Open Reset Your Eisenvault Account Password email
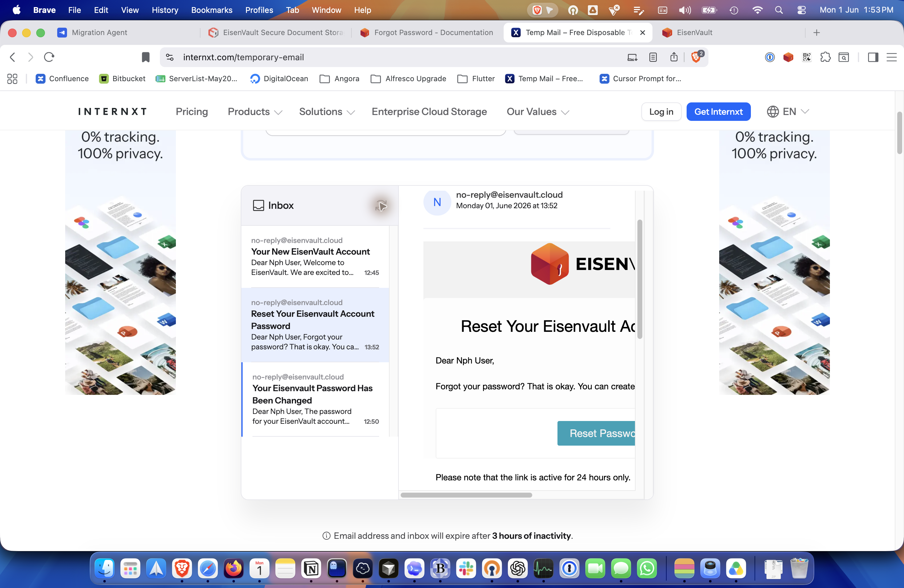 pos(315,325)
